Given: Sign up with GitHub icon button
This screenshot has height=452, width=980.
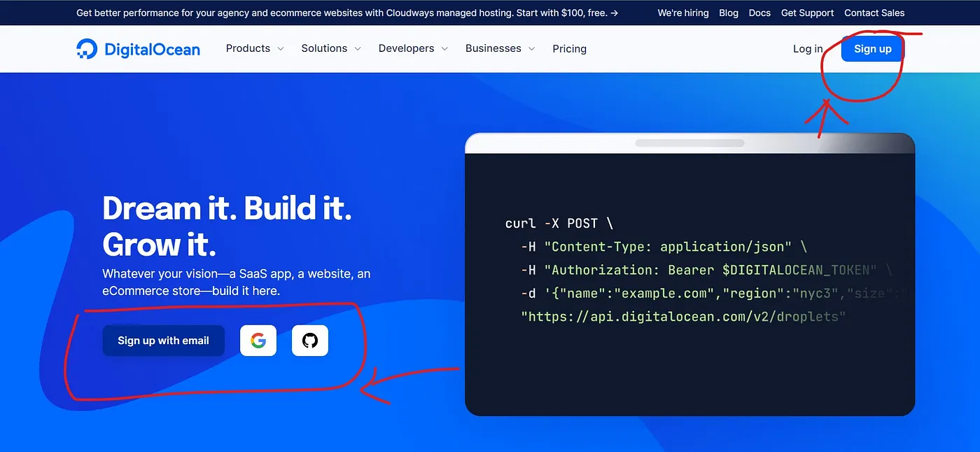Looking at the screenshot, I should pyautogui.click(x=310, y=341).
